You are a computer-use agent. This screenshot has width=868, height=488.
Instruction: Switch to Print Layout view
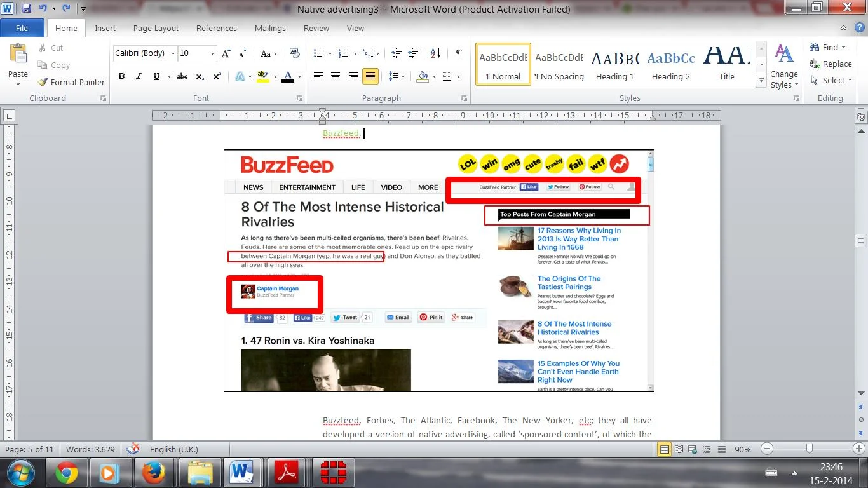[664, 449]
